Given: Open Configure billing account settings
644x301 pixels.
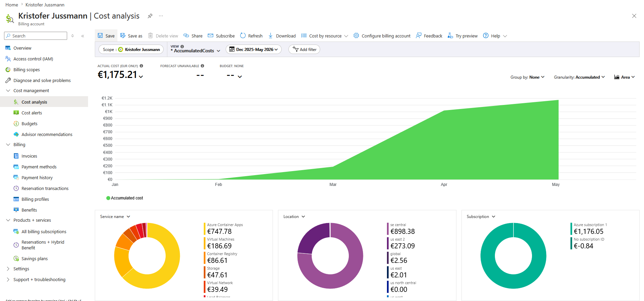Looking at the screenshot, I should pos(382,36).
